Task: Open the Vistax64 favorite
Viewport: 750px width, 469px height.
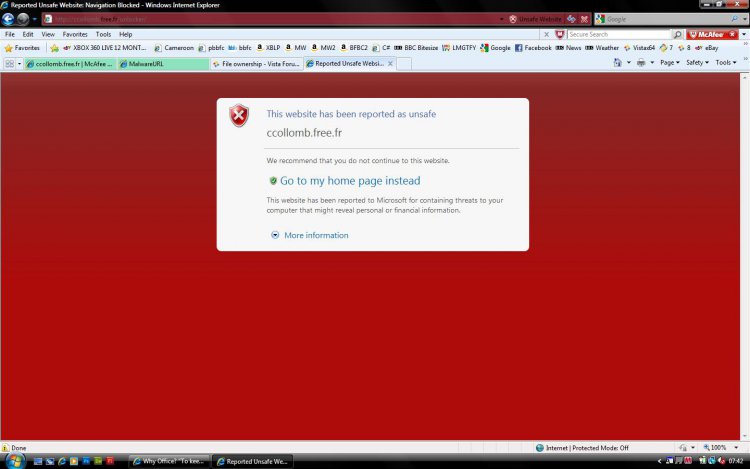Action: tap(639, 48)
